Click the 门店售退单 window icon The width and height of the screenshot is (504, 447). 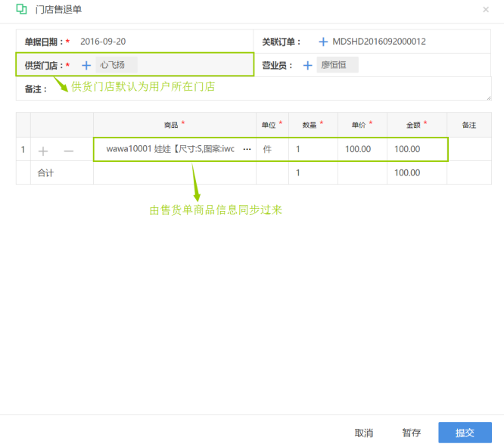(21, 9)
